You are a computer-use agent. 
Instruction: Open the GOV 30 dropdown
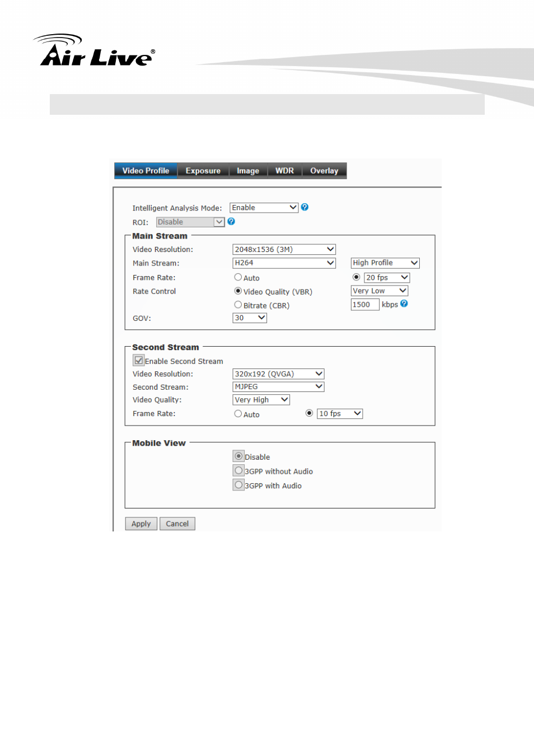coord(250,318)
